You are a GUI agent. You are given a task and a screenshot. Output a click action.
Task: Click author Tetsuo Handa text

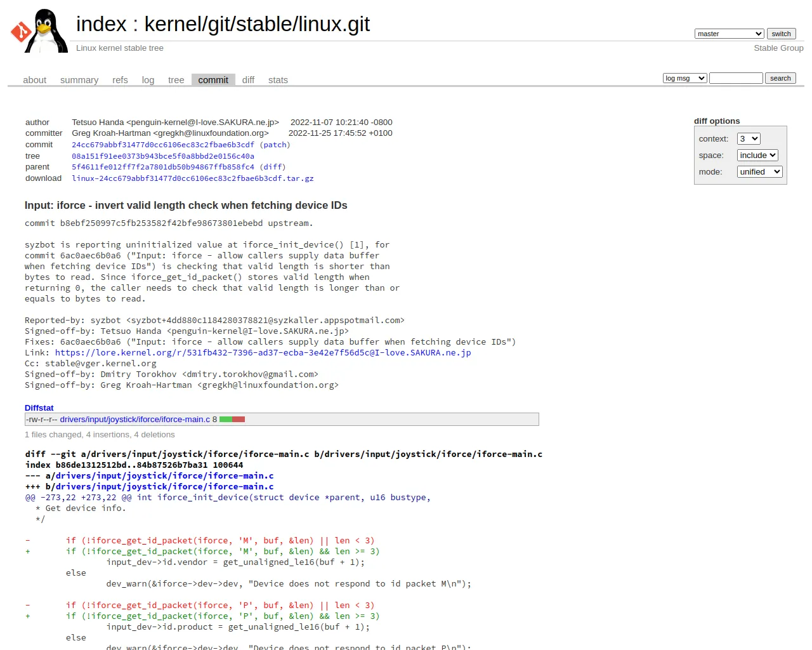tap(175, 123)
